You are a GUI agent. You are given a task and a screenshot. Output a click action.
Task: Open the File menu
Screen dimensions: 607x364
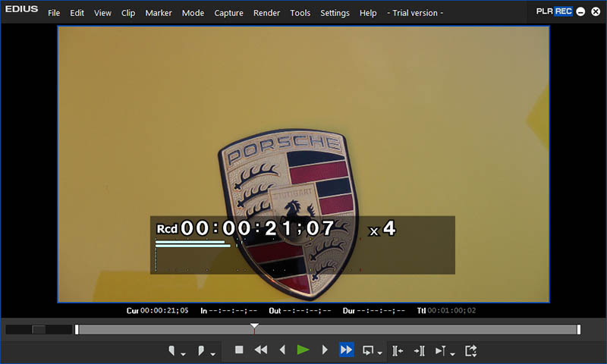(x=54, y=13)
